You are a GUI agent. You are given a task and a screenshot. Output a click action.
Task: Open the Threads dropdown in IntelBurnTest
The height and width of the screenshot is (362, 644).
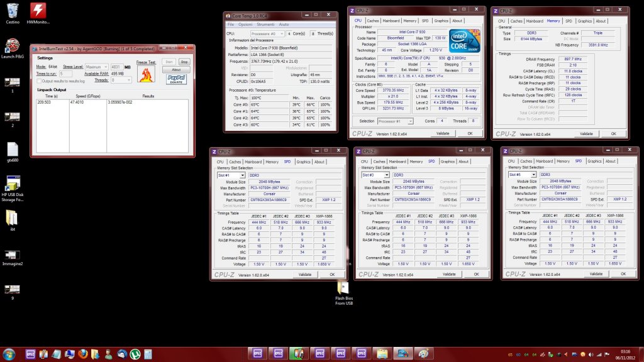(x=121, y=80)
